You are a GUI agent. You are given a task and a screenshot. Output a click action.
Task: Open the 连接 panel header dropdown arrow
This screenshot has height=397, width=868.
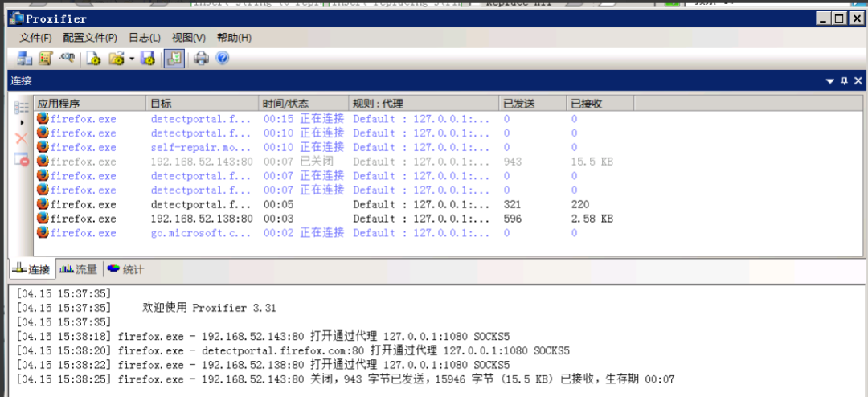click(x=830, y=81)
